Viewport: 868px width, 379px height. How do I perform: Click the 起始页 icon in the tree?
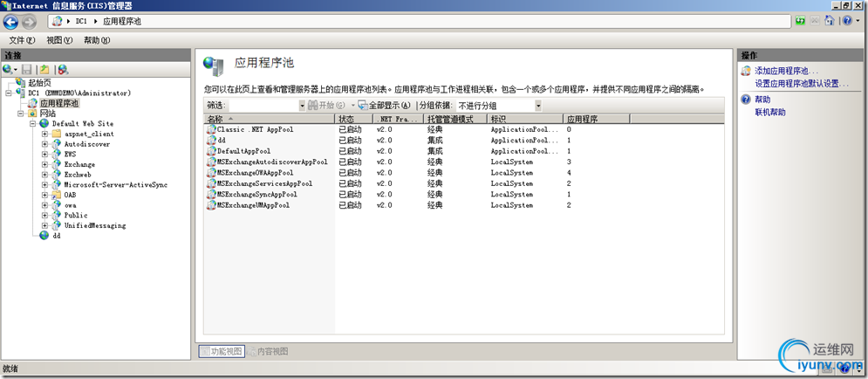(x=21, y=82)
